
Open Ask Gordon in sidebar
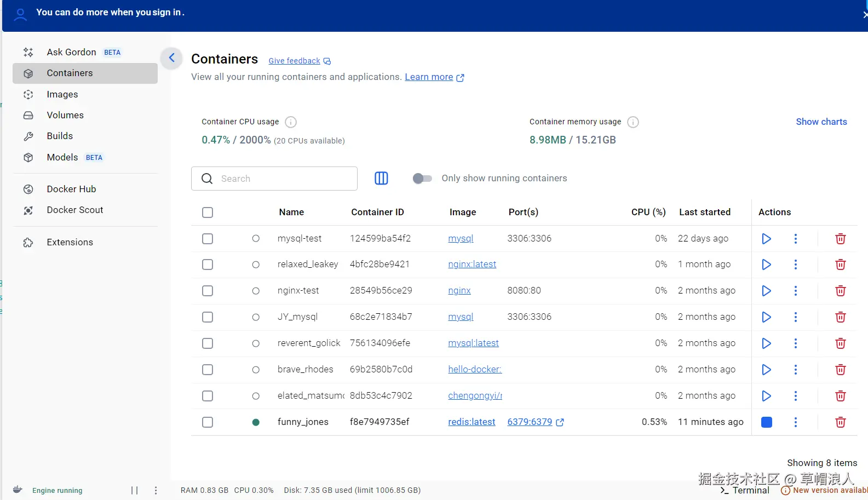click(85, 52)
